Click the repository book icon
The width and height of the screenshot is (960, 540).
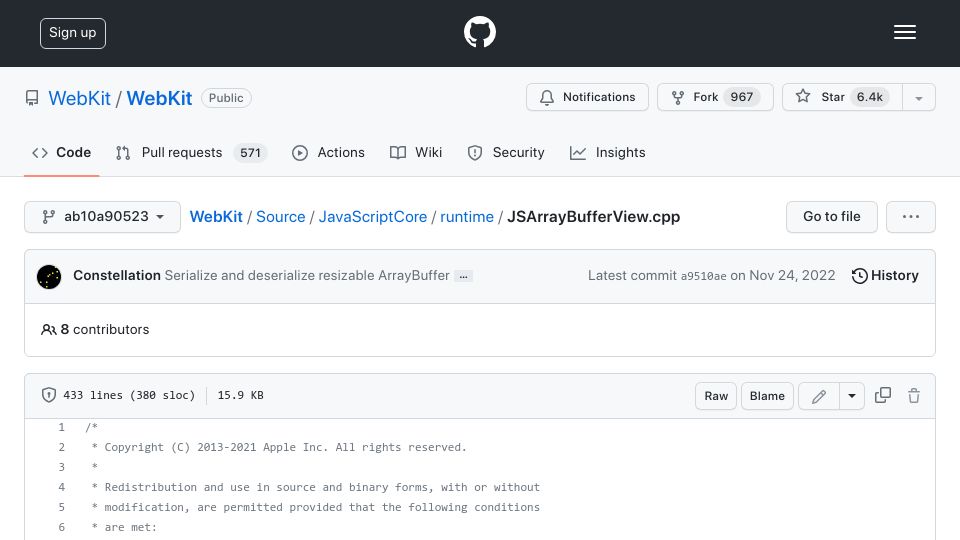[32, 98]
